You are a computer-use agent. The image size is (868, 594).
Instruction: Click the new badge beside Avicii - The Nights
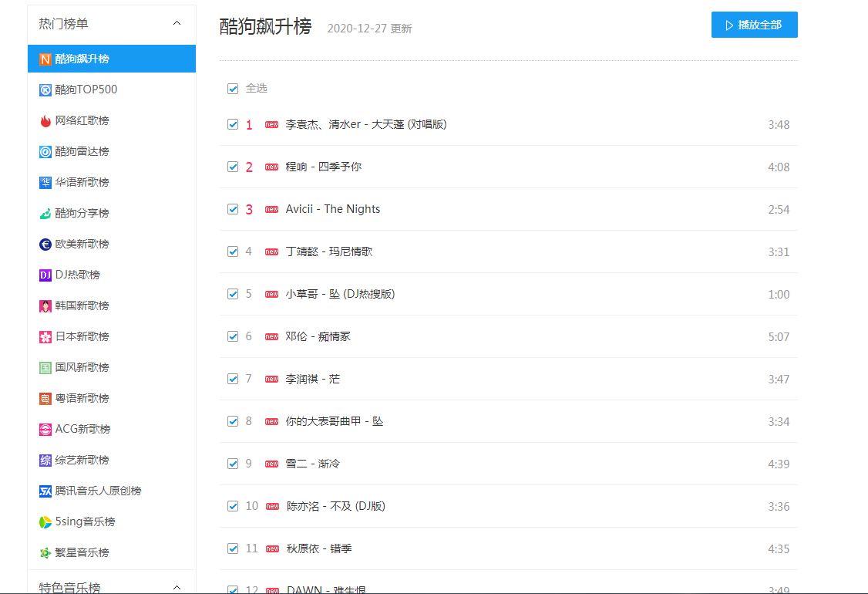pos(272,210)
